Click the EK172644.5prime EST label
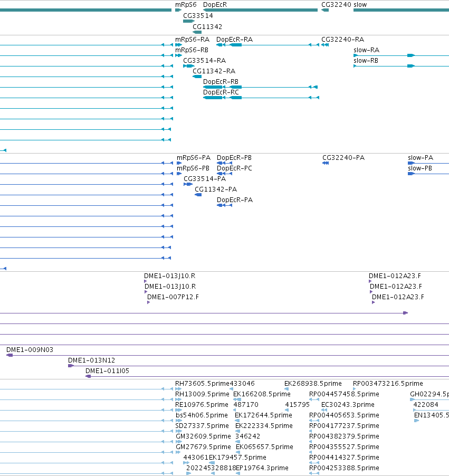This screenshot has height=476, width=449. point(263,415)
